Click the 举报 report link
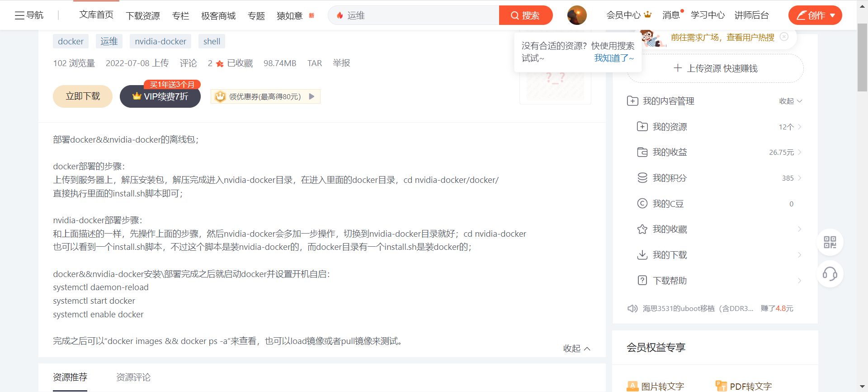 tap(342, 63)
